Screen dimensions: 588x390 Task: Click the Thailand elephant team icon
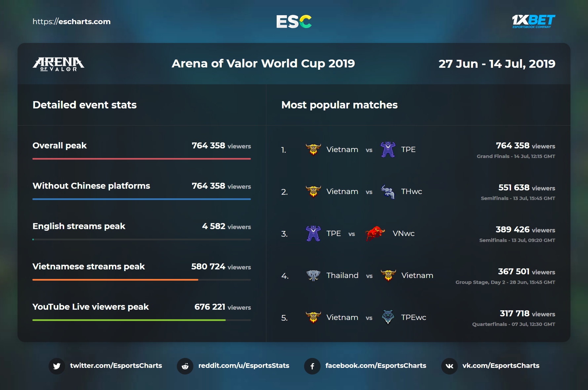pyautogui.click(x=313, y=275)
